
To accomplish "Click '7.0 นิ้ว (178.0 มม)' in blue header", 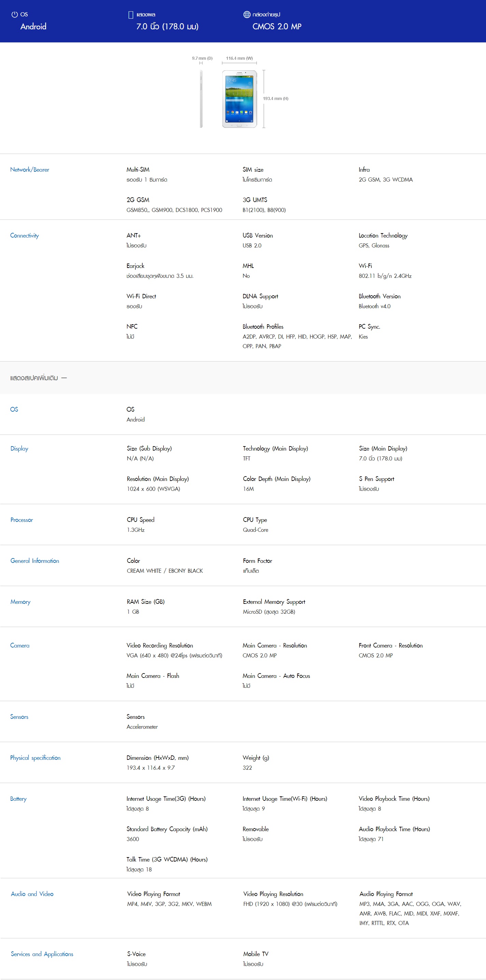I will tap(167, 26).
